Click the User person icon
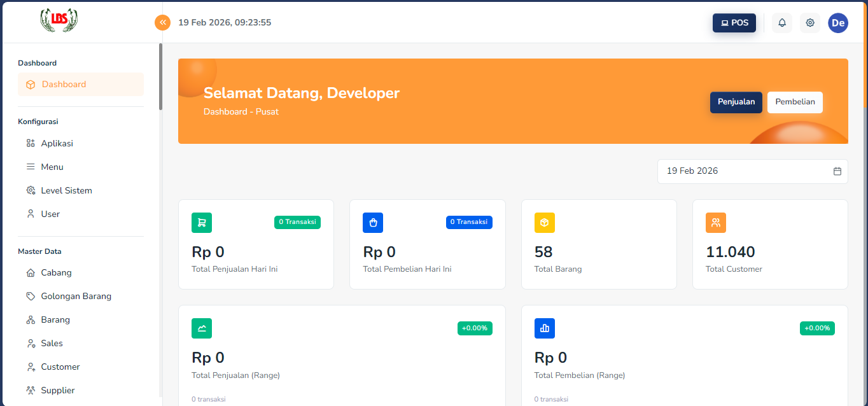Viewport: 868px width, 406px height. 31,214
